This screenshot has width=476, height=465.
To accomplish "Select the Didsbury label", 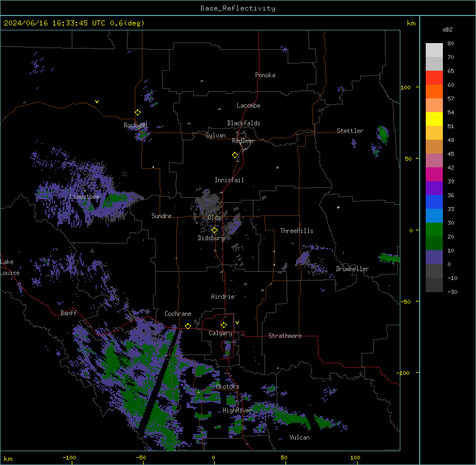I will [211, 238].
